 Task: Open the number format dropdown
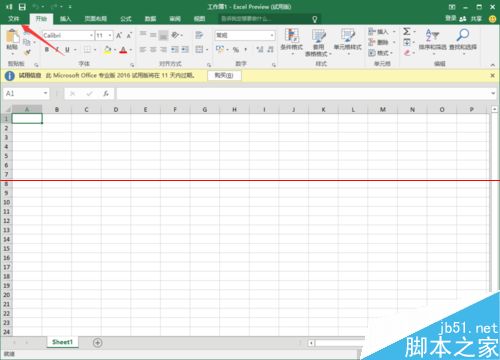pyautogui.click(x=272, y=35)
